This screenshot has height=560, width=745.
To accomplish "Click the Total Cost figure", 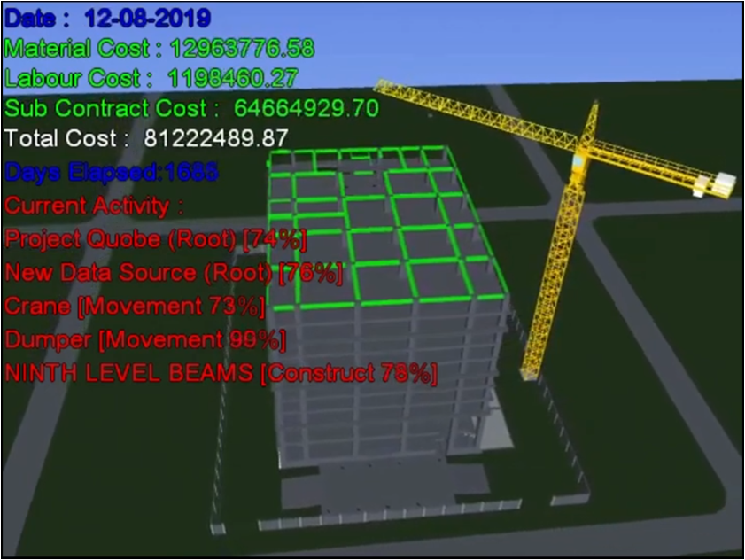I will [x=146, y=139].
